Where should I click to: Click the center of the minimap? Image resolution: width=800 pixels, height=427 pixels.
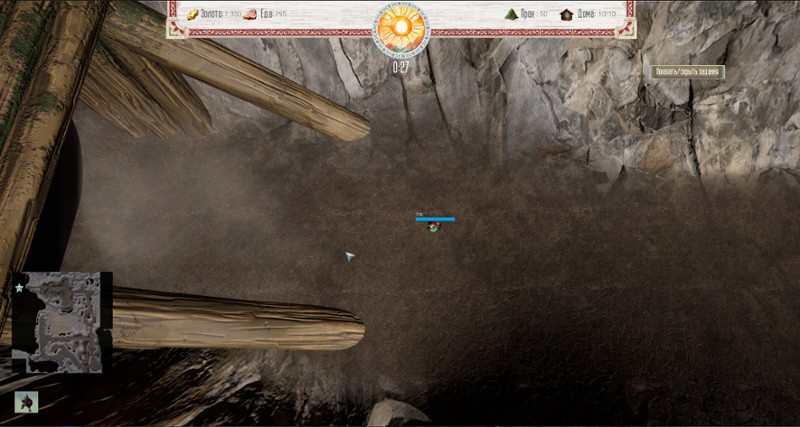[62, 322]
